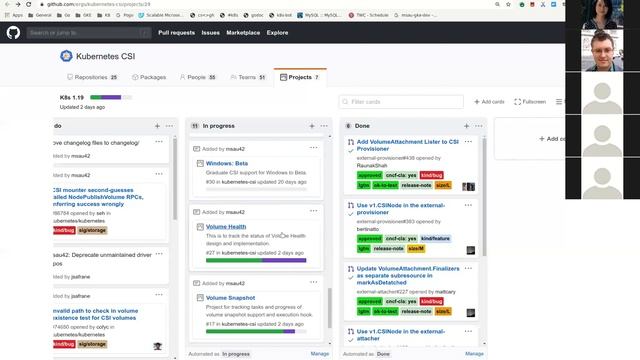Click Volume Snapshot project card icon
The image size is (640, 360).
click(x=200, y=298)
